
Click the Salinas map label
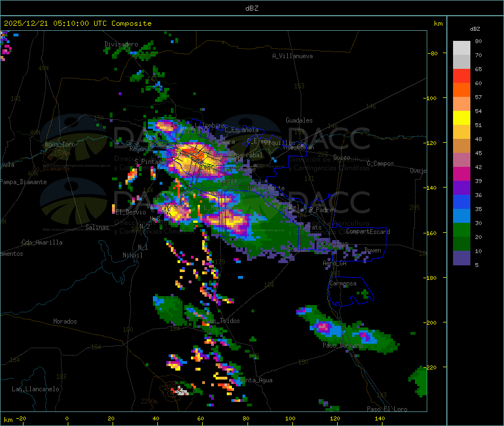[97, 227]
